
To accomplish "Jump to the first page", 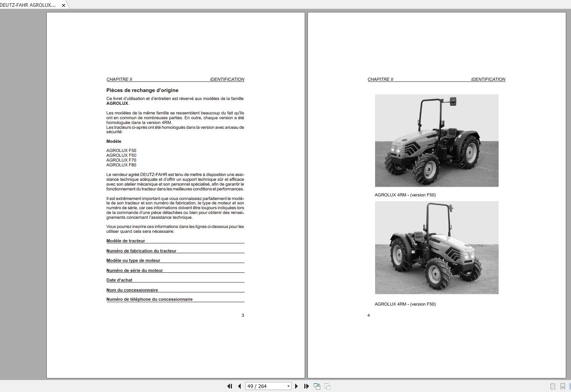I will pos(230,386).
